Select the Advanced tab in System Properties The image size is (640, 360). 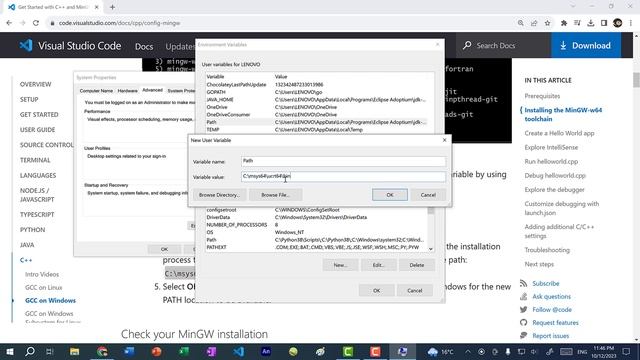[x=152, y=90]
